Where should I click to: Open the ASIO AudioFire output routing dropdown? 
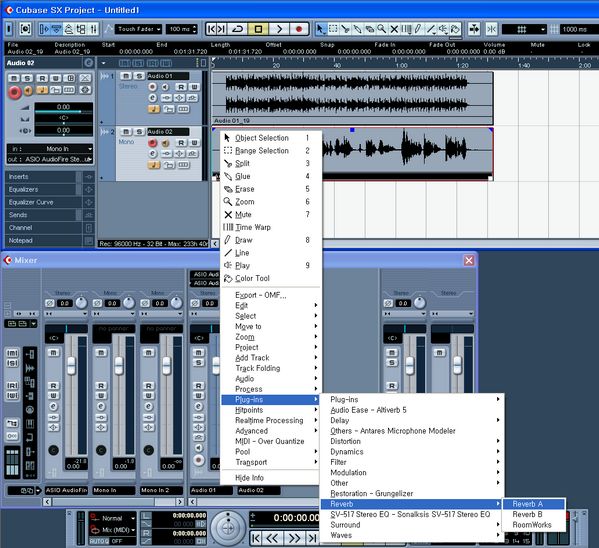[50, 159]
